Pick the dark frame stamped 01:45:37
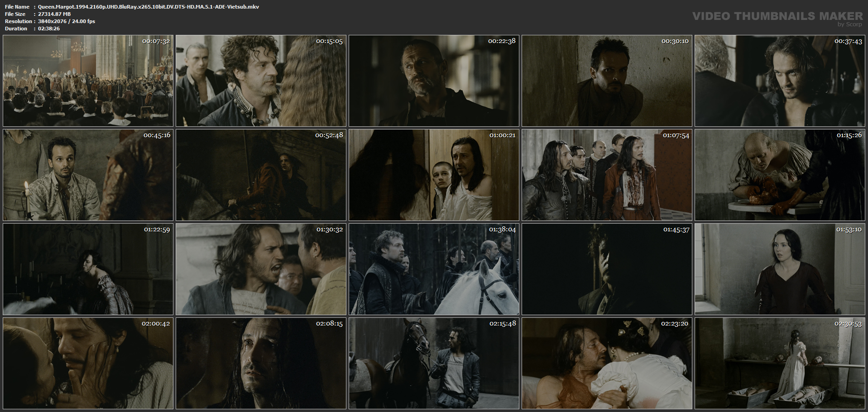868x412 pixels. (x=607, y=269)
